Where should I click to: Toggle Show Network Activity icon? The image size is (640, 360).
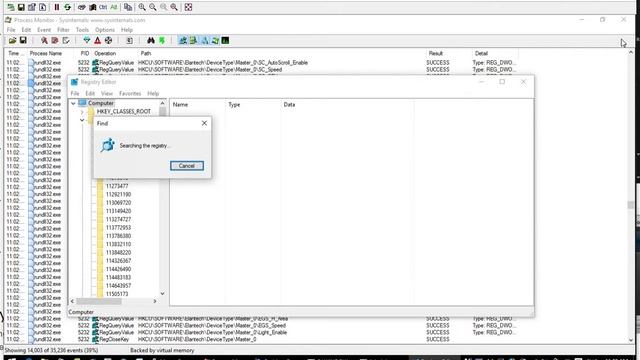click(x=204, y=40)
